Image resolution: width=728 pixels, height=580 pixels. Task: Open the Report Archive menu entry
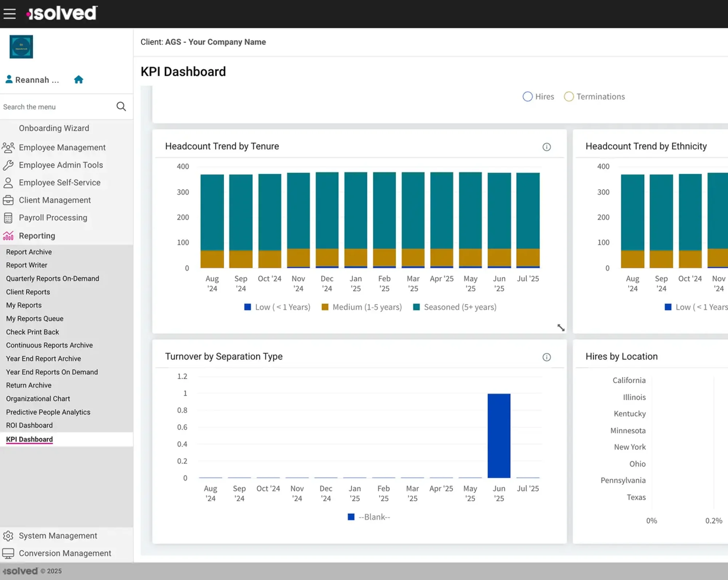pos(29,252)
